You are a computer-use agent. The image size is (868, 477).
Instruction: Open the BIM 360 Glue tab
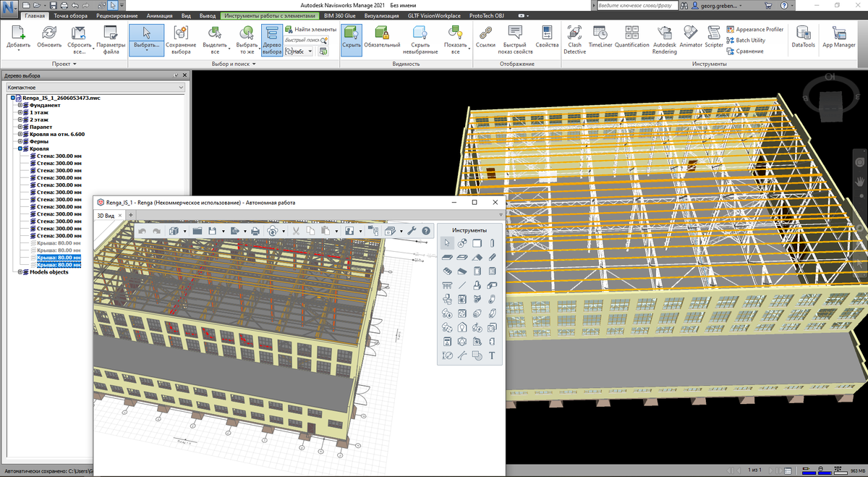click(x=340, y=15)
